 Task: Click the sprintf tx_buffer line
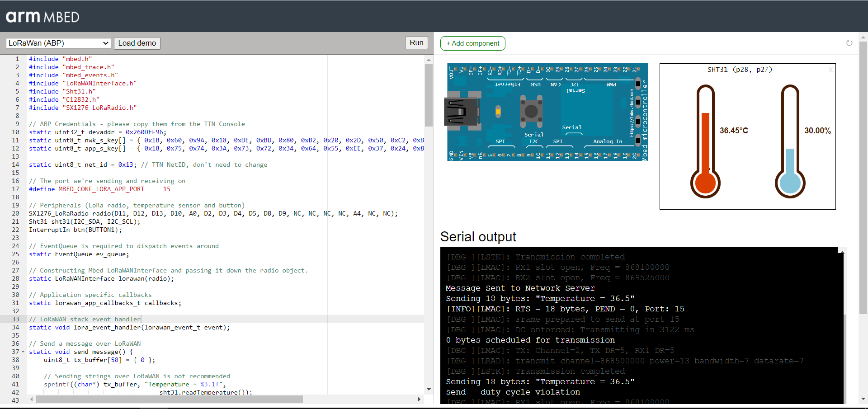pos(135,384)
